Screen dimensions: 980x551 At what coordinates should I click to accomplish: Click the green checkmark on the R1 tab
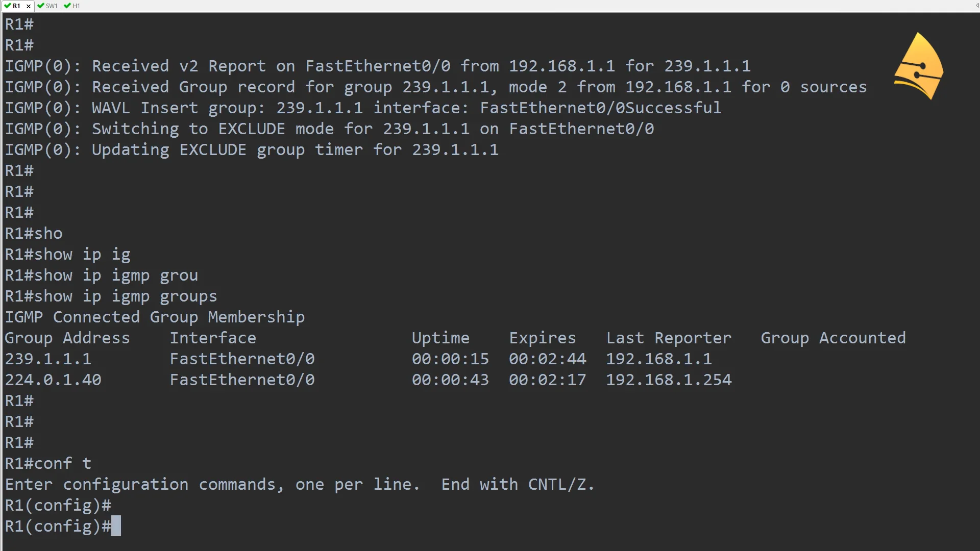tap(7, 6)
